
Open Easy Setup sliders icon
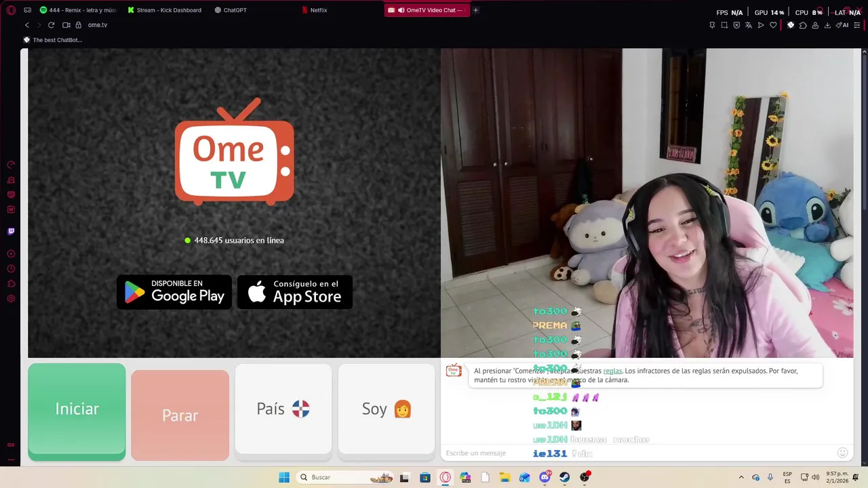pyautogui.click(x=856, y=25)
